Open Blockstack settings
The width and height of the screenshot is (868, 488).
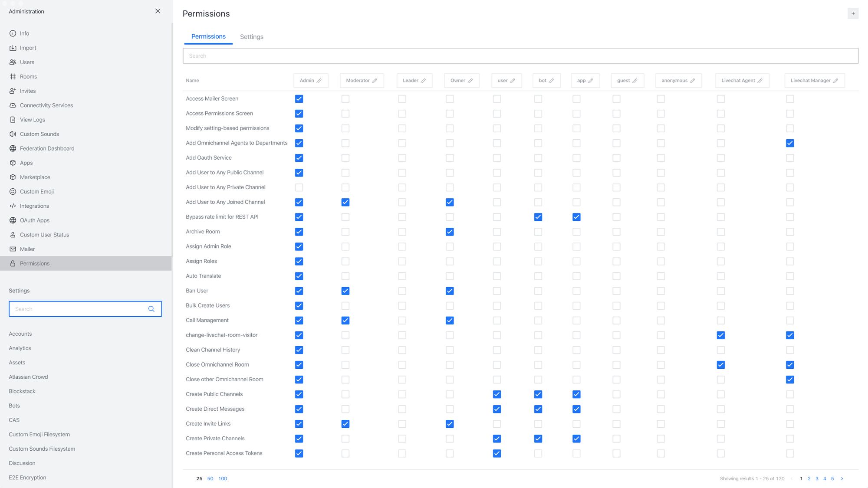coord(22,391)
